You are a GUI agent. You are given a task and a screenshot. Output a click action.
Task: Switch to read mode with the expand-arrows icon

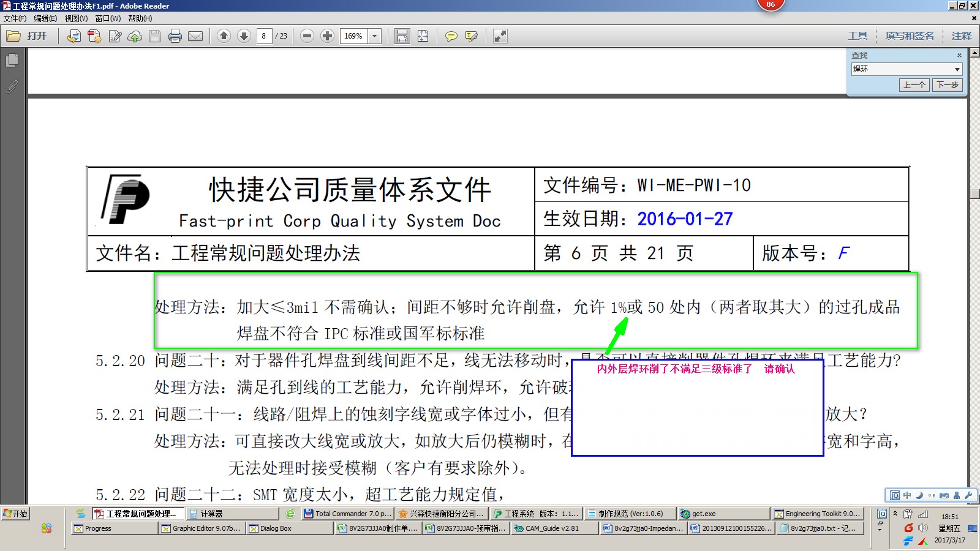pyautogui.click(x=500, y=36)
